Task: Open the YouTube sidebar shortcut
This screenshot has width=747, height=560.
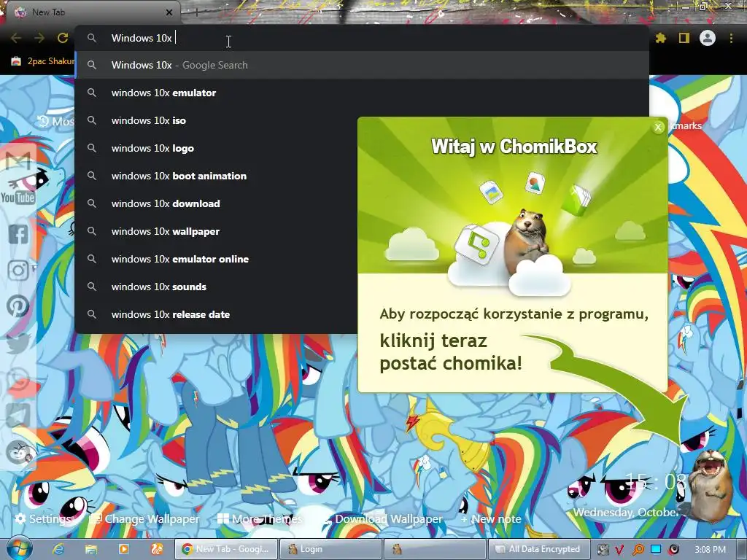Action: (x=18, y=197)
